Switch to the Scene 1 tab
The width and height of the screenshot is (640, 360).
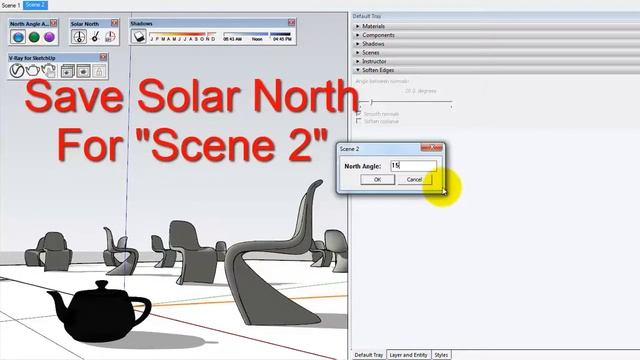click(11, 5)
